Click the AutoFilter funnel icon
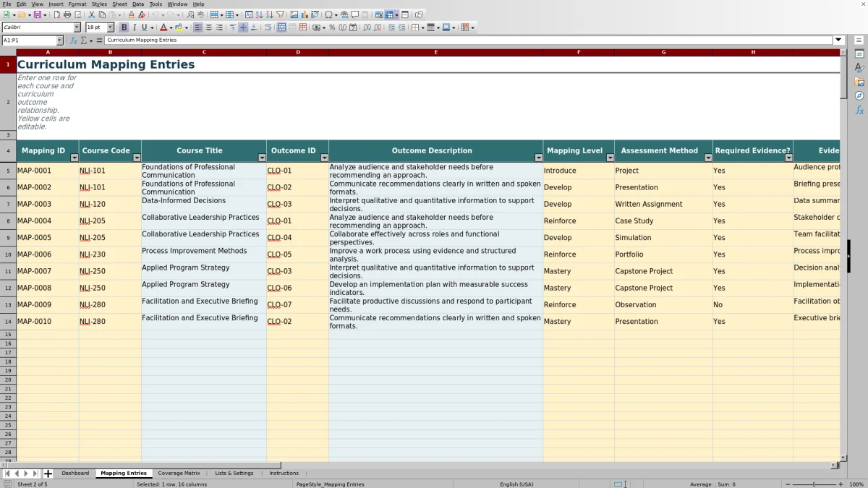 coord(280,14)
